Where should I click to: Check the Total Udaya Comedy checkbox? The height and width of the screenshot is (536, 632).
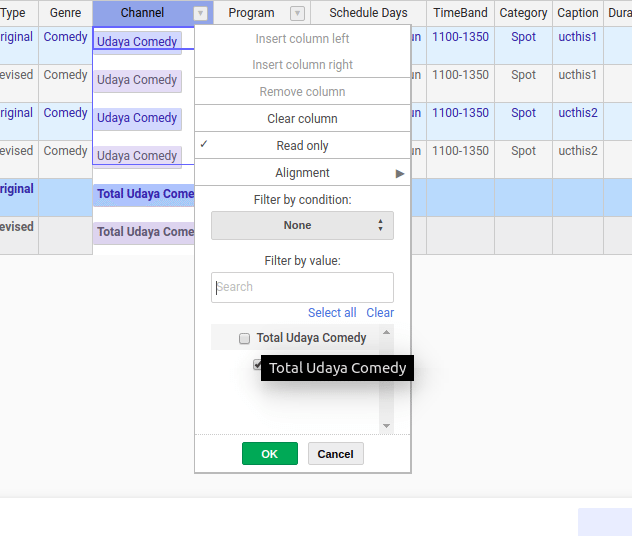click(244, 338)
